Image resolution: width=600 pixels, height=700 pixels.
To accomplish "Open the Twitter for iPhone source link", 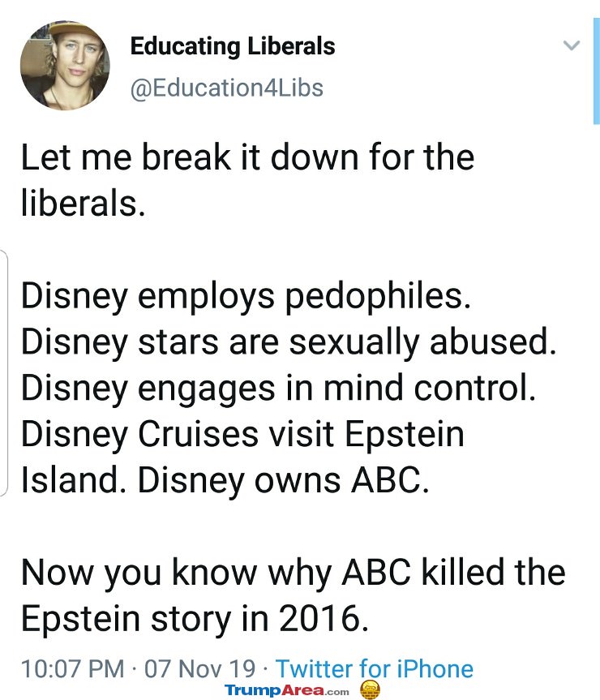I will [375, 668].
